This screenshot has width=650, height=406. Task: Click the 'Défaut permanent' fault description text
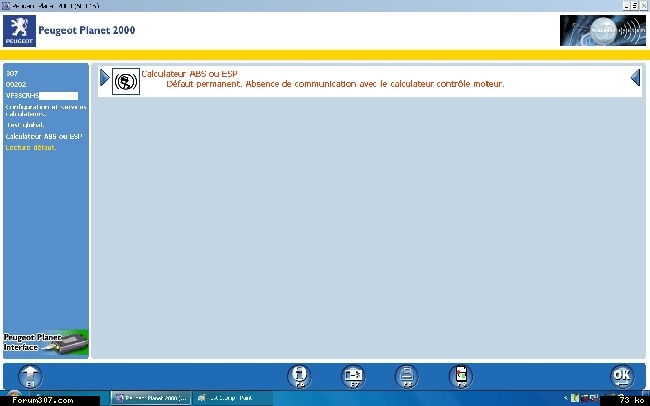pos(335,84)
